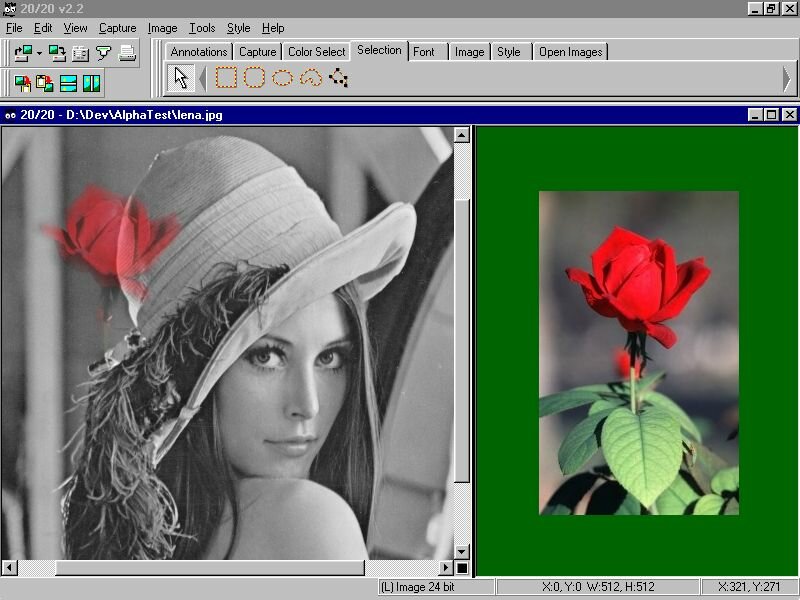Toggle the arrow pointer selection tool
800x600 pixels.
coord(183,75)
